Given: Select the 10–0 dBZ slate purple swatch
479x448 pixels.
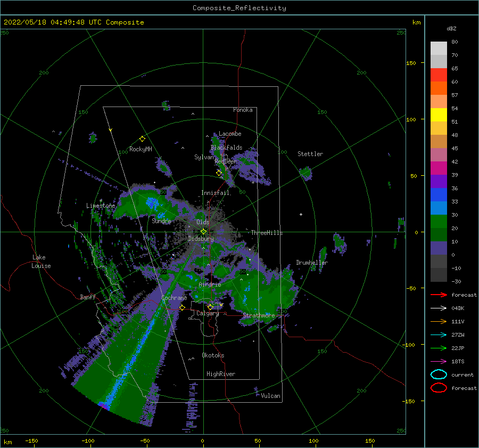Looking at the screenshot, I should tap(439, 248).
